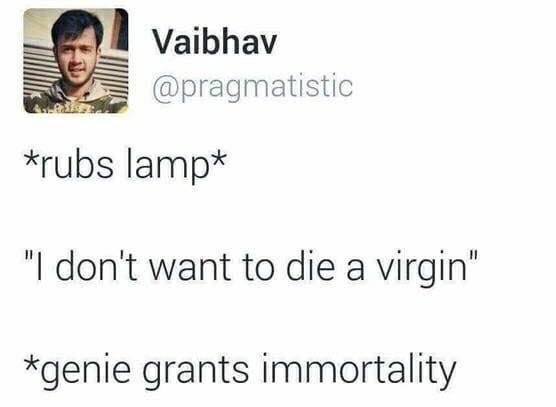The height and width of the screenshot is (407, 556).
Task: Click the word "die" in the quote
Action: pyautogui.click(x=310, y=266)
